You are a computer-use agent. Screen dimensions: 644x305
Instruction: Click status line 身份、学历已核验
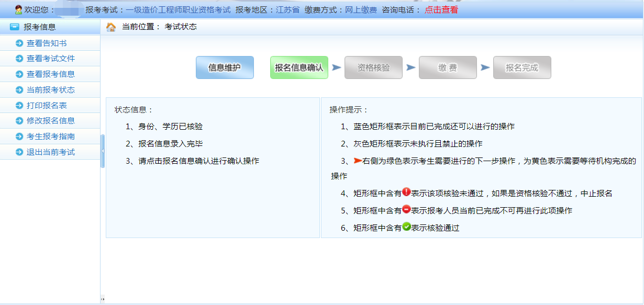[x=164, y=127]
